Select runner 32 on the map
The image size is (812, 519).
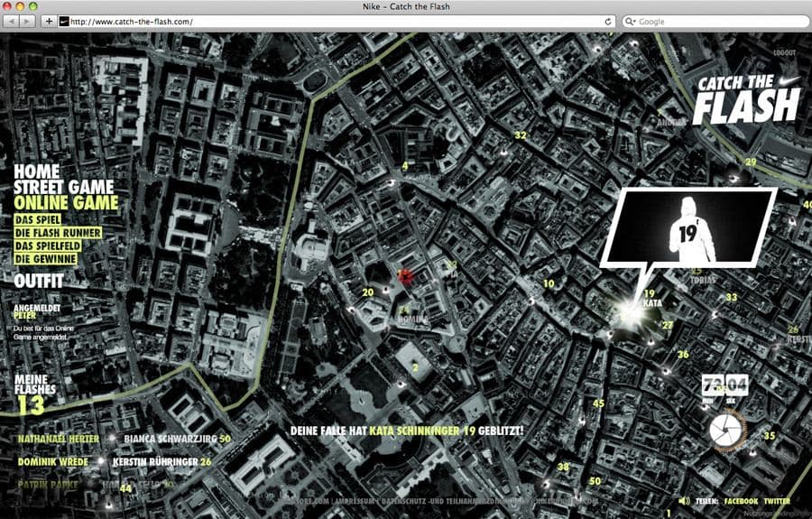[x=520, y=135]
